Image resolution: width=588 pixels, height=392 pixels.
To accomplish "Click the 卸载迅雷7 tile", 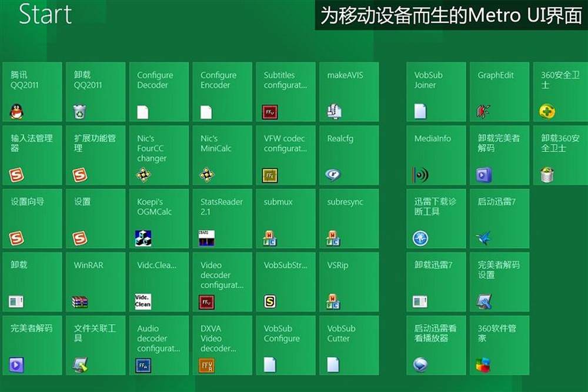I will tap(436, 282).
